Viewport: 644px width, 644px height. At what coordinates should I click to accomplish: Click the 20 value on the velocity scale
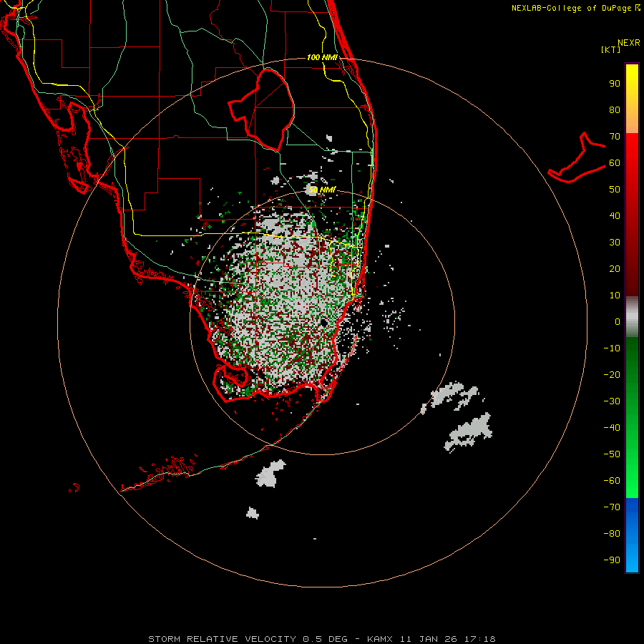(615, 268)
